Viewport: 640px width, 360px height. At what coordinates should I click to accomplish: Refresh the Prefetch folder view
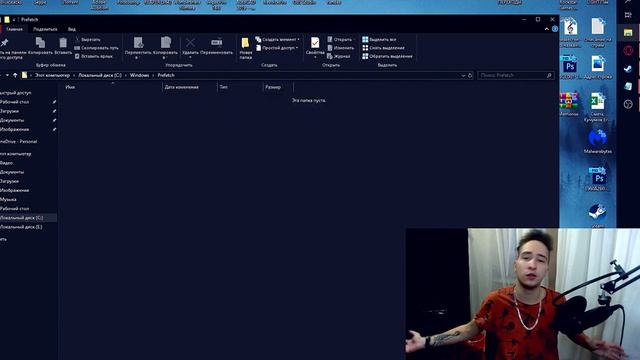[x=470, y=76]
